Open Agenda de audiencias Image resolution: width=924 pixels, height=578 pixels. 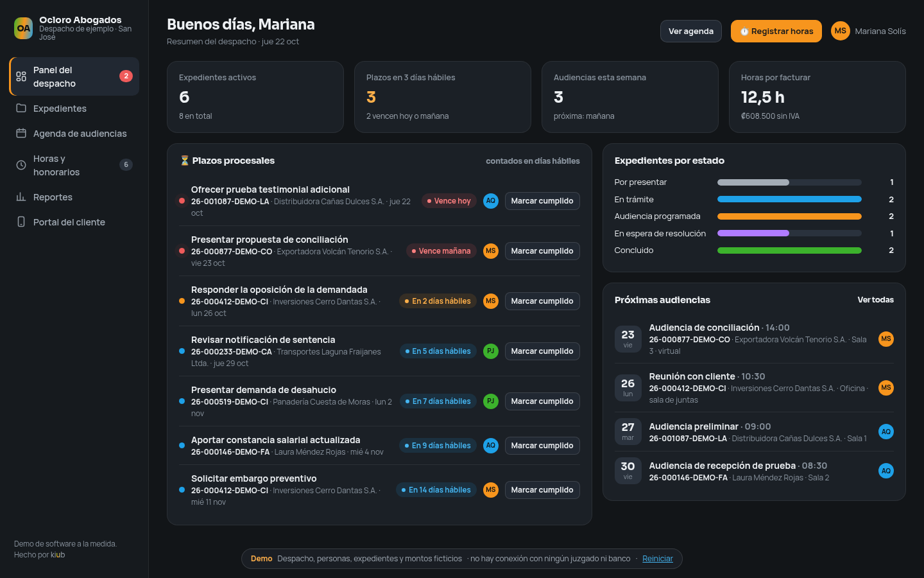click(x=74, y=133)
